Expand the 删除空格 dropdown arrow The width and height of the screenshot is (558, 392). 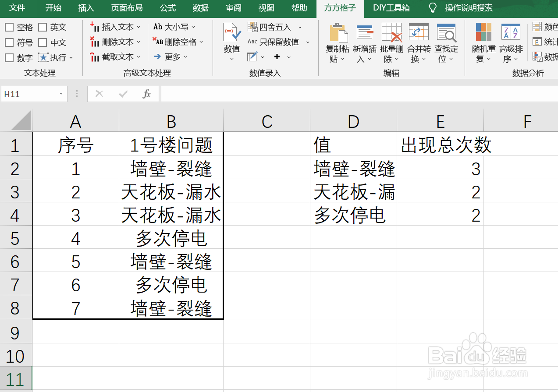coord(201,42)
